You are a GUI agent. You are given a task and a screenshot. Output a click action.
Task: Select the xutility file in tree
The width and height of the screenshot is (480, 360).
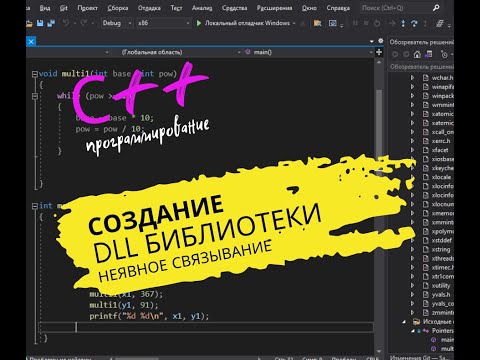[441, 286]
